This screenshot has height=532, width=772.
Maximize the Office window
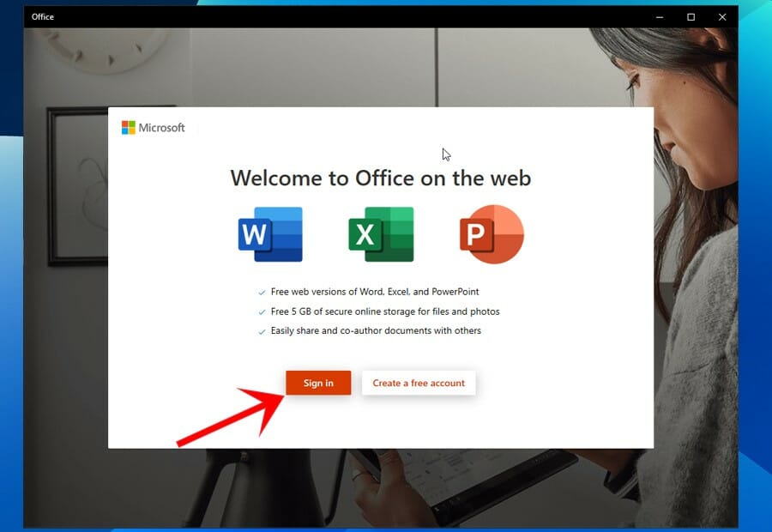(691, 17)
